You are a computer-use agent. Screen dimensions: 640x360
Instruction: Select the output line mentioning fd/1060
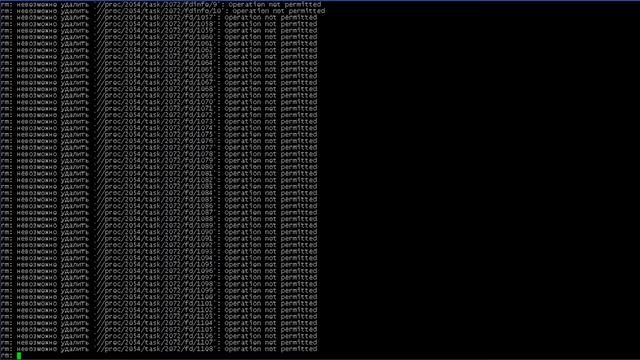click(x=158, y=37)
